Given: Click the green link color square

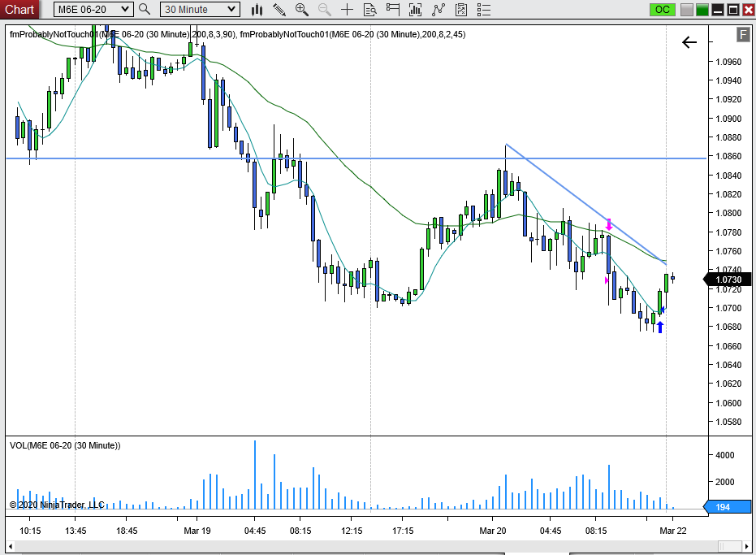Looking at the screenshot, I should (x=702, y=10).
